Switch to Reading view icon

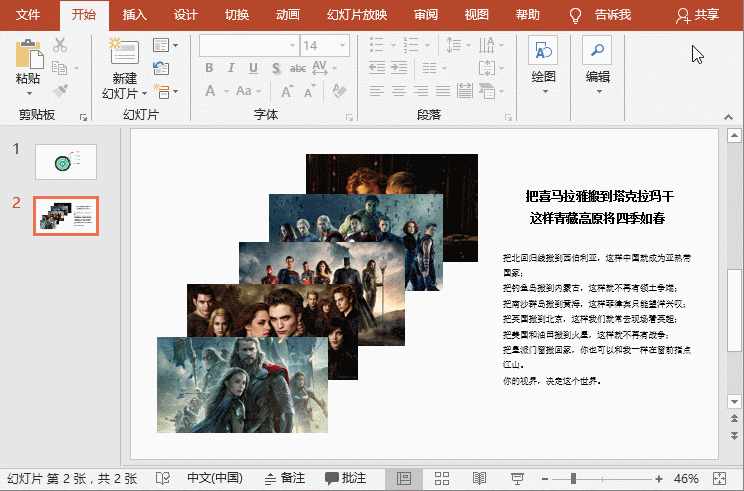(479, 479)
